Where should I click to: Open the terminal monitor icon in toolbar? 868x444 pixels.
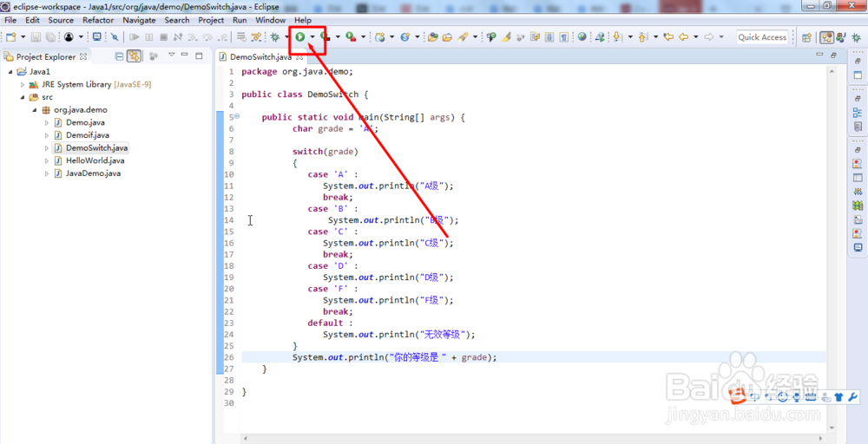[x=97, y=37]
